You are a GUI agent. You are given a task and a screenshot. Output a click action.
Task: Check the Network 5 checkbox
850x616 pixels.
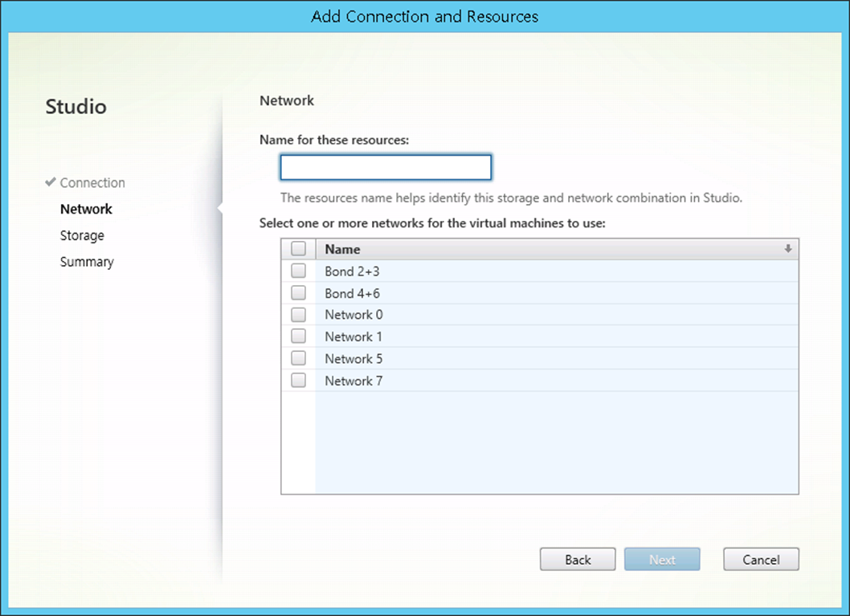[x=298, y=358]
